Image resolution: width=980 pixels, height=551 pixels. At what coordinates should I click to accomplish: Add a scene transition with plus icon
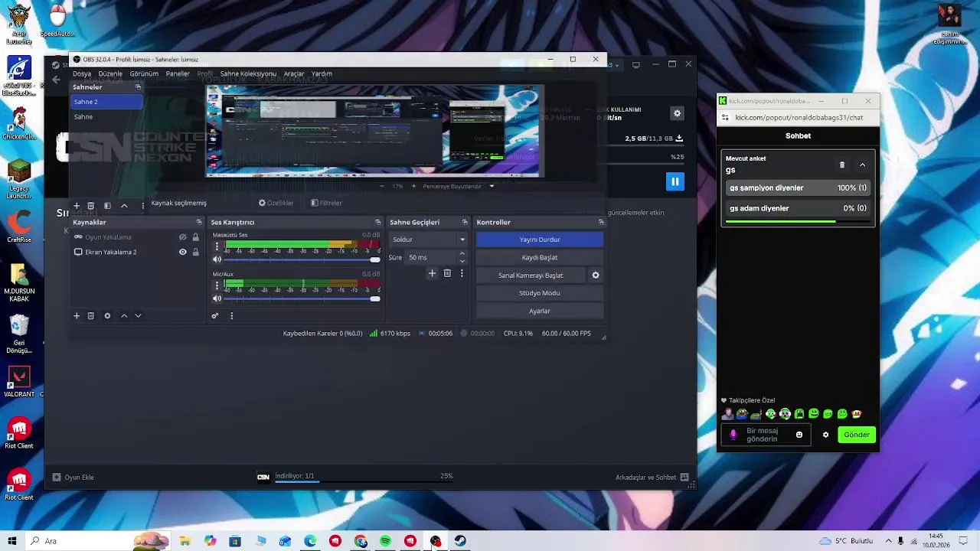[x=432, y=273]
